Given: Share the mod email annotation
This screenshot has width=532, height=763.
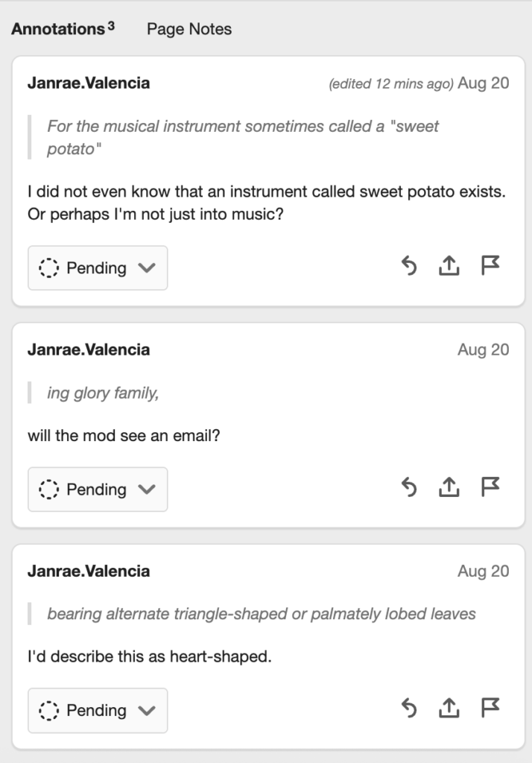Looking at the screenshot, I should pos(449,487).
